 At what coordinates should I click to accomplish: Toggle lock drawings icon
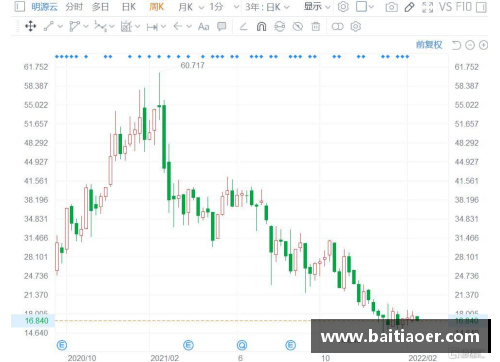pos(280,26)
